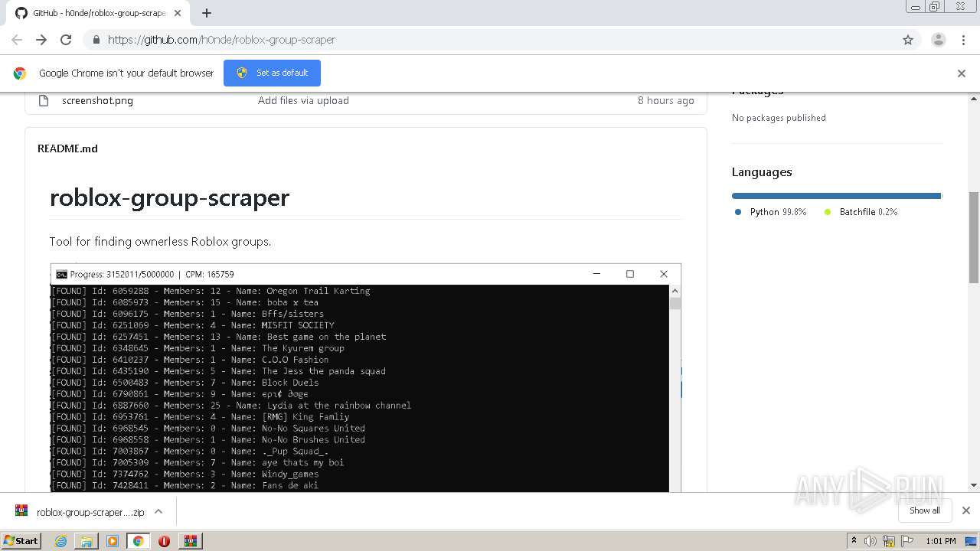Open a new browser tab
980x551 pixels.
point(206,13)
